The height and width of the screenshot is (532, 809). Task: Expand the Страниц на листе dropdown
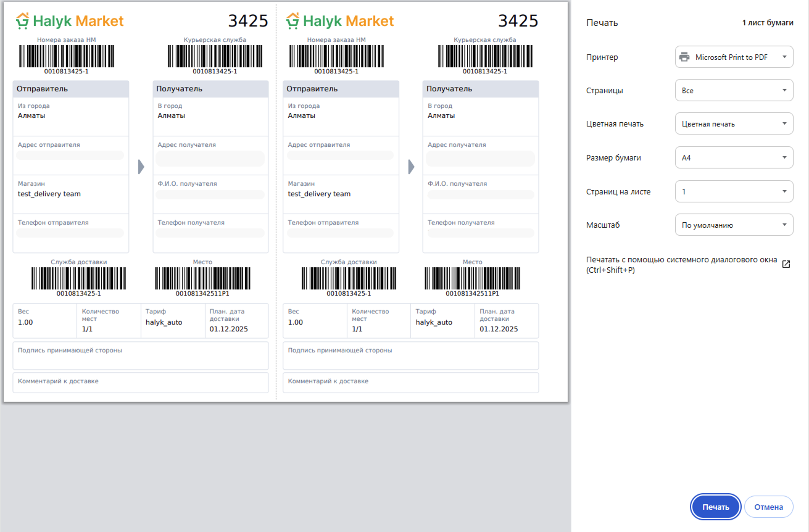[734, 192]
